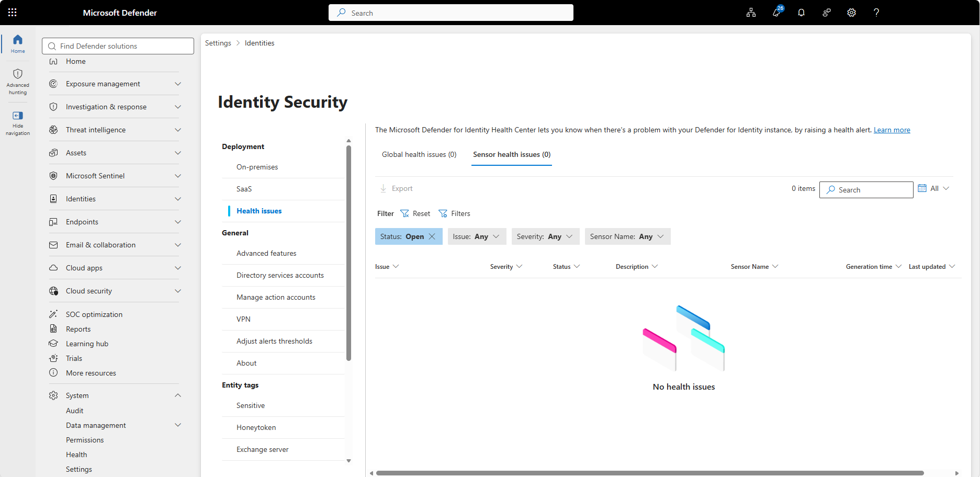This screenshot has height=477, width=980.
Task: Open the All time range dropdown
Action: click(934, 188)
